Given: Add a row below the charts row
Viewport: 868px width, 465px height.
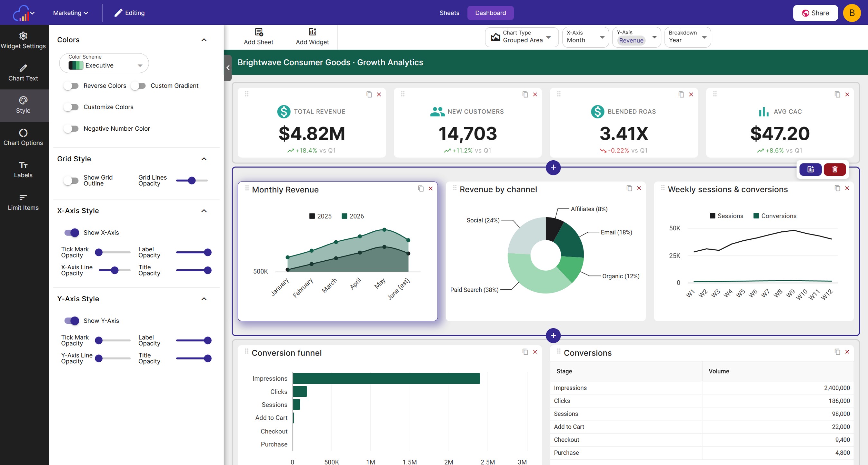Looking at the screenshot, I should [x=553, y=335].
